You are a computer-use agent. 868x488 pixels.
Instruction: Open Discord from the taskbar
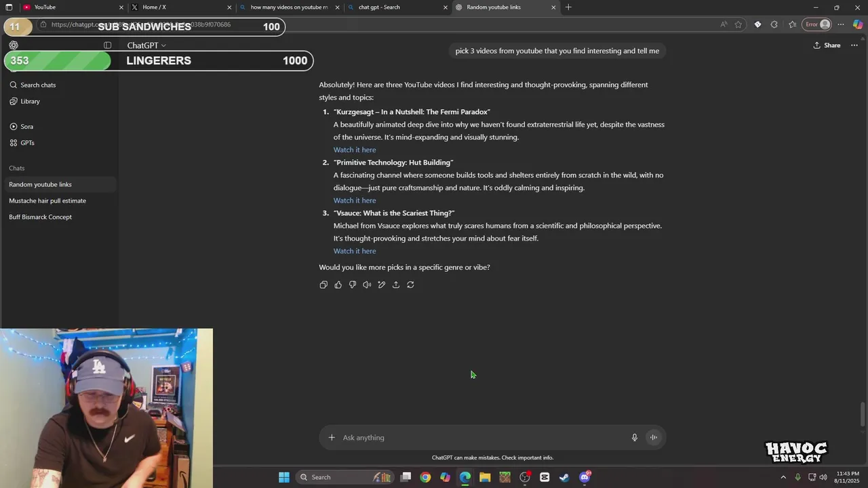[585, 477]
